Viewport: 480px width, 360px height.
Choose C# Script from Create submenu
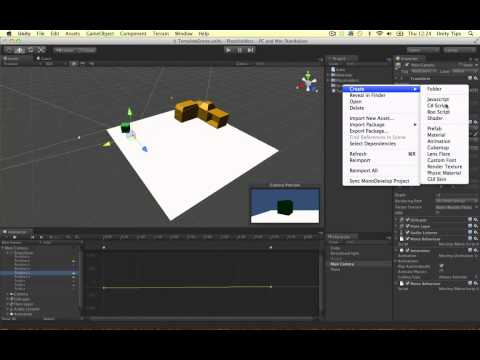tap(437, 105)
